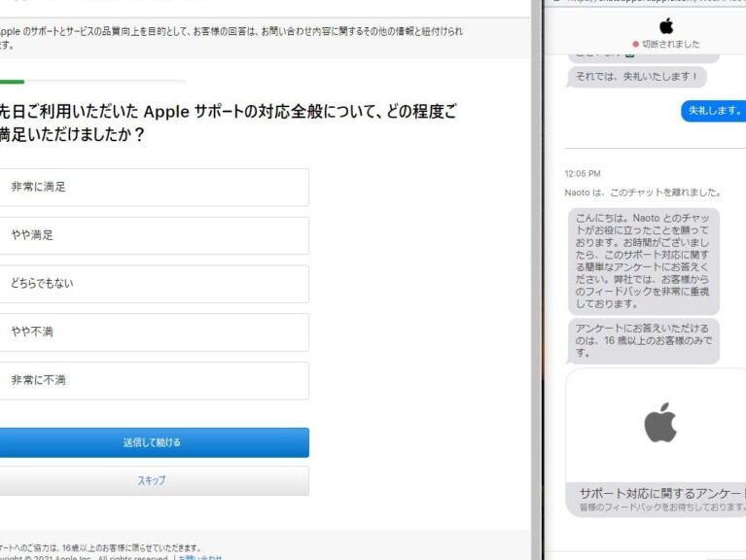
Task: Select the やや満足 answer option
Action: click(x=154, y=235)
